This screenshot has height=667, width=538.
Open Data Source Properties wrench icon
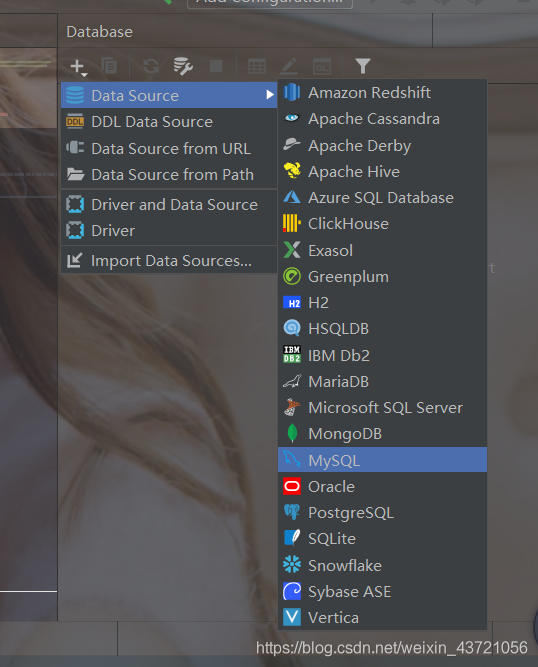click(183, 66)
